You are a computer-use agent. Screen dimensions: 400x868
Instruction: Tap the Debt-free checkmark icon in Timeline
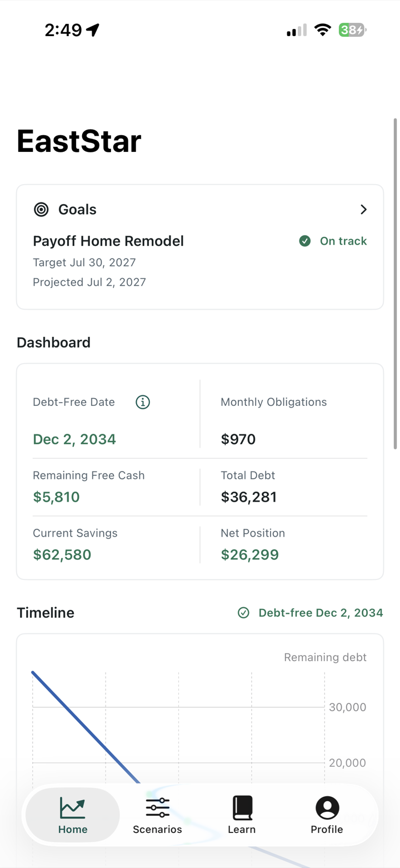coord(243,613)
